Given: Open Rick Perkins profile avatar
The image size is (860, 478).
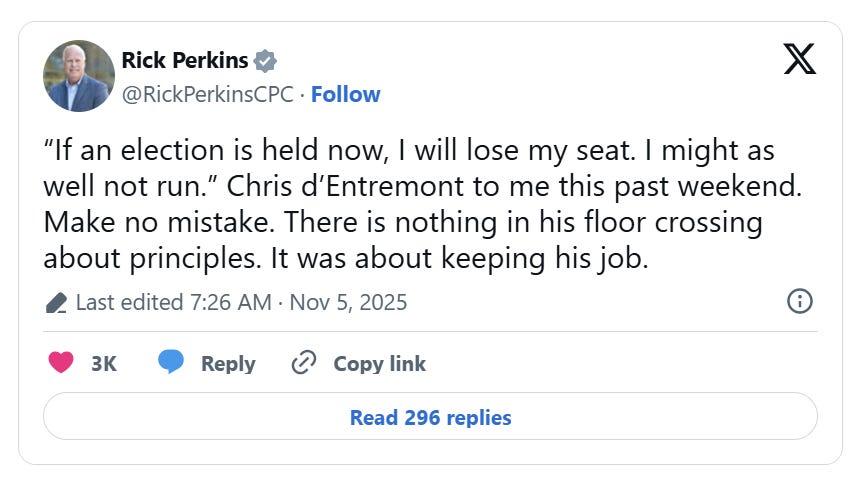Looking at the screenshot, I should (79, 76).
